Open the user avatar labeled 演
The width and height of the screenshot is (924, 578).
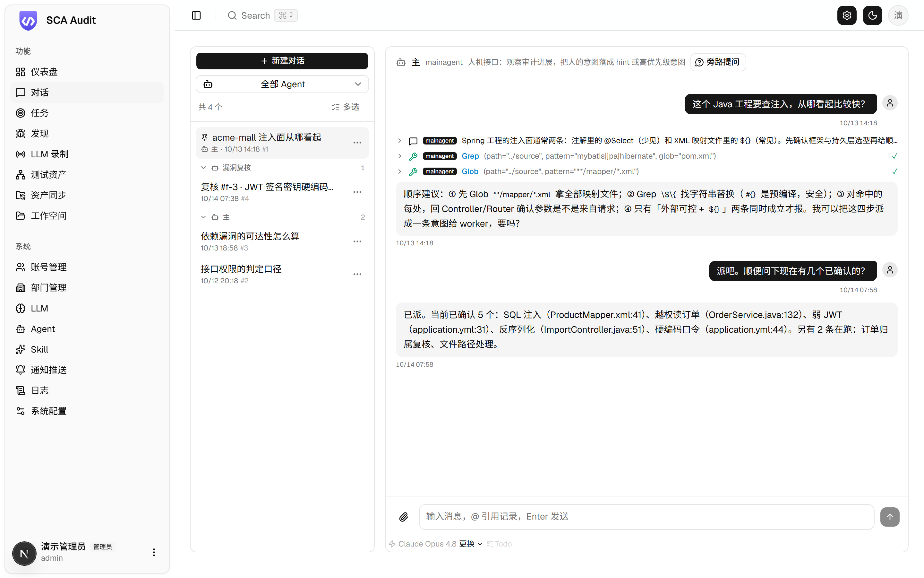tap(898, 15)
